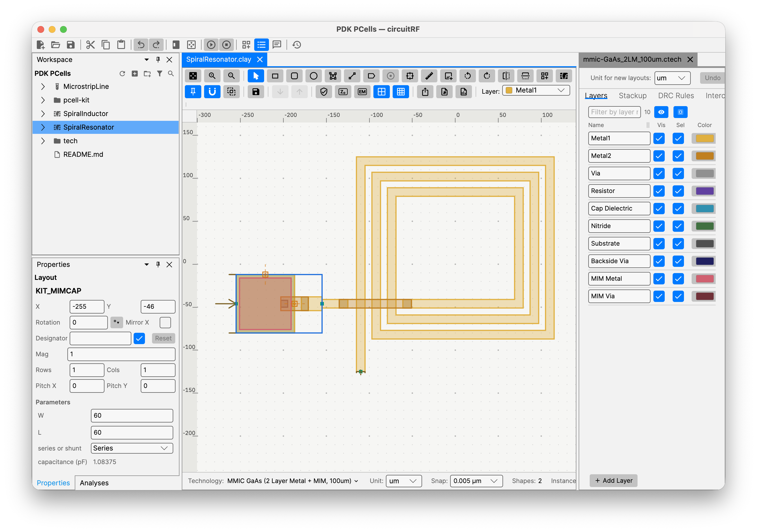
Task: Click the Filter by layer name field
Action: (614, 112)
